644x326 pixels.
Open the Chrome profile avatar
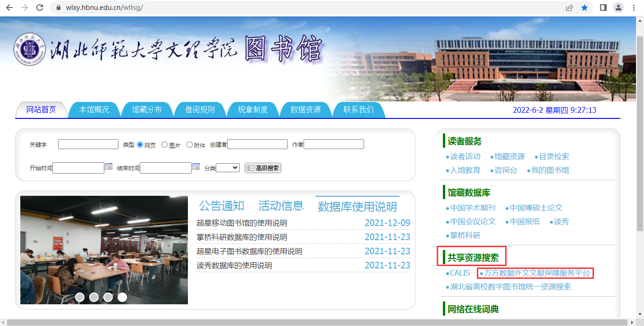tap(618, 8)
